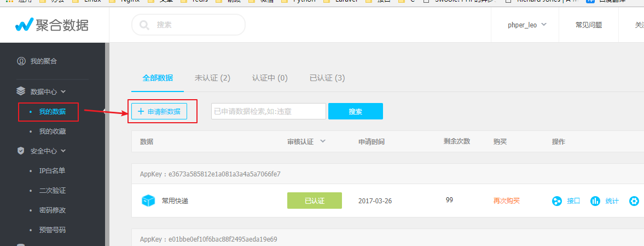Open the 审核认证 column filter dropdown
This screenshot has width=644, height=246.
tap(323, 141)
